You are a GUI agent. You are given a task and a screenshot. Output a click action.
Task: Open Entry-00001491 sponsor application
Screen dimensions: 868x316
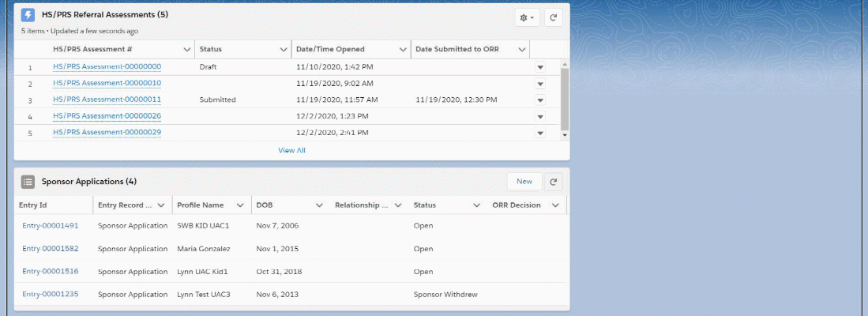click(50, 226)
